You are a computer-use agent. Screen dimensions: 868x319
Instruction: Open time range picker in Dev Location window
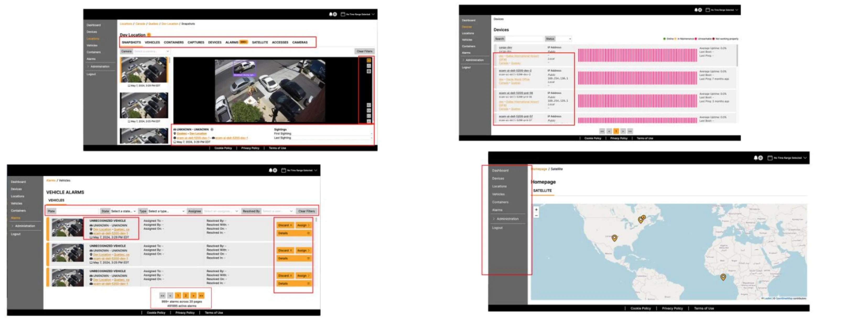point(357,14)
